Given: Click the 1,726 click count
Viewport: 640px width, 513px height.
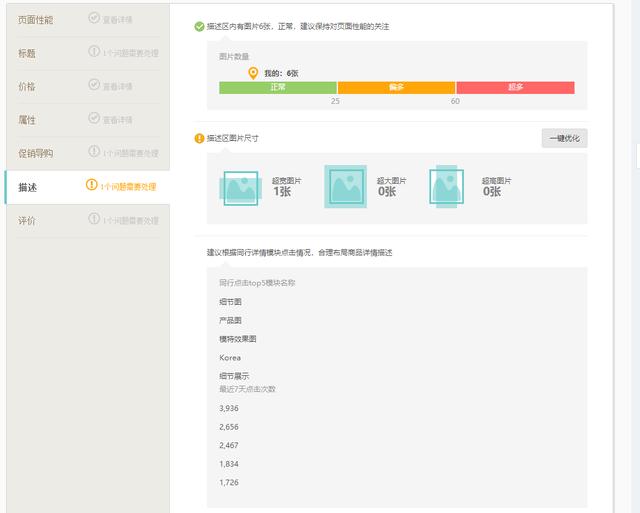Looking at the screenshot, I should point(229,482).
